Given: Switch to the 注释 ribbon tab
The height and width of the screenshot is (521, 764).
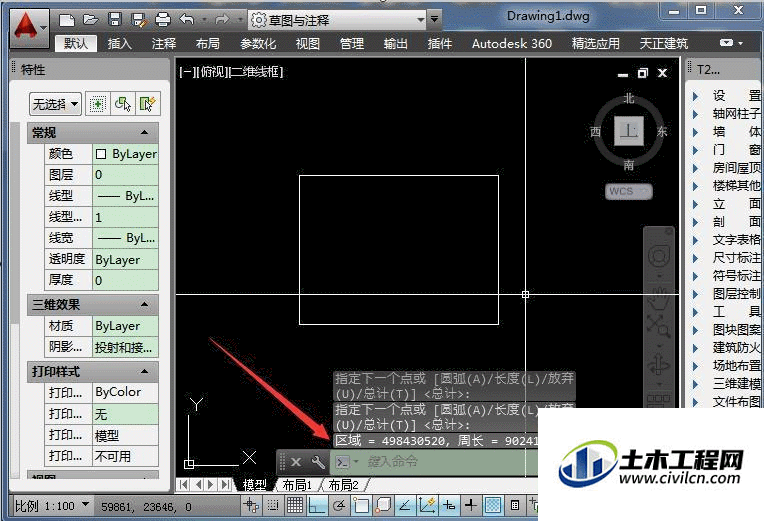Looking at the screenshot, I should 164,43.
